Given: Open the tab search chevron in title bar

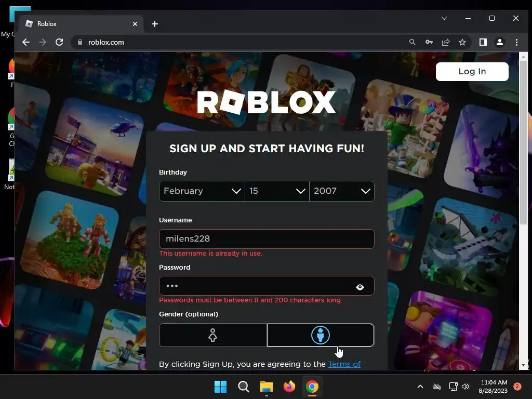Looking at the screenshot, I should [x=444, y=18].
